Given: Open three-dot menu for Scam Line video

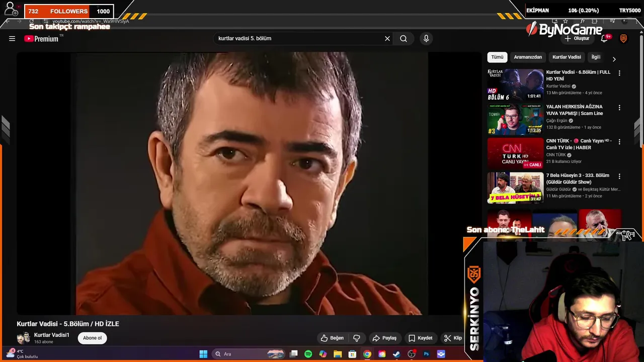Looking at the screenshot, I should coord(619,108).
